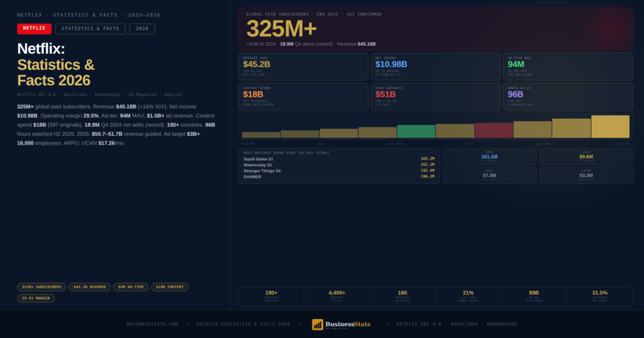This screenshot has width=644, height=338.
Task: Select the STATISTICS & FACTS tag
Action: click(x=91, y=29)
